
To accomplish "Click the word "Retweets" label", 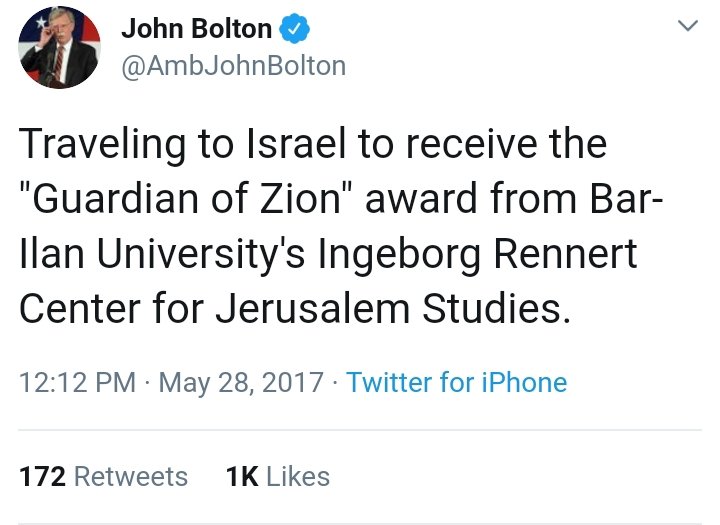I will point(132,477).
